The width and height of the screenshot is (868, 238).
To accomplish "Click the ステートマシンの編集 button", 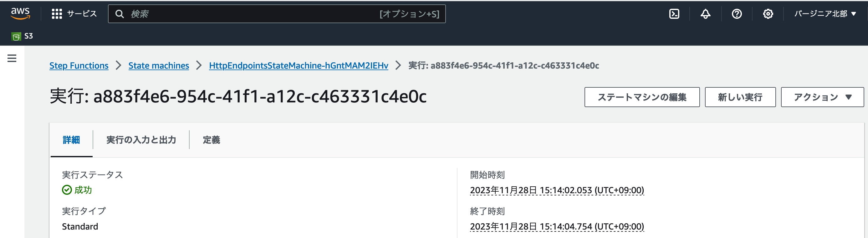I will click(642, 97).
